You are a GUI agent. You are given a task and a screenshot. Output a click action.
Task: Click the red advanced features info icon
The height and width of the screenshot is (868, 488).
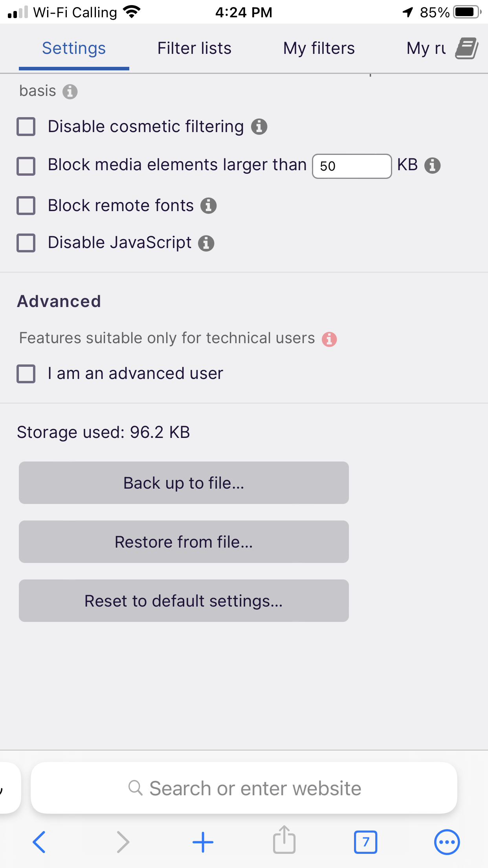coord(329,339)
